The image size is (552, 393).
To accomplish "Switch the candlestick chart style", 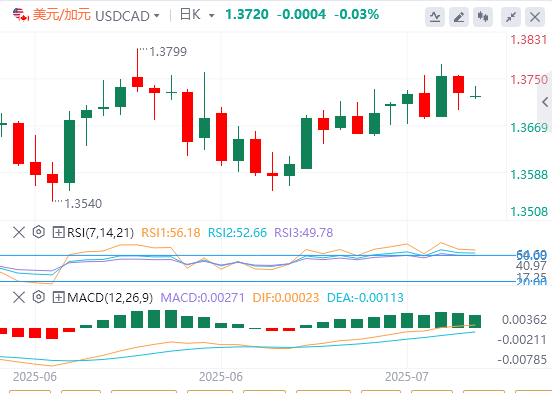I will click(483, 17).
